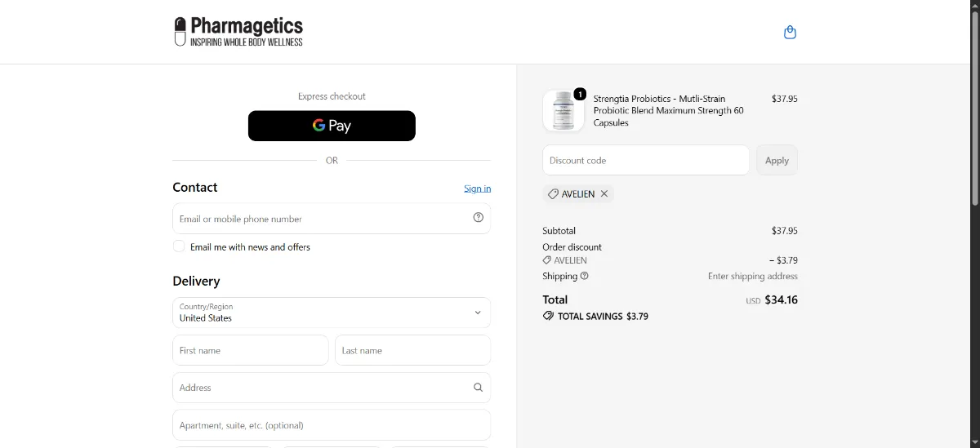Click the Subtotal label
This screenshot has width=980, height=448.
point(559,231)
